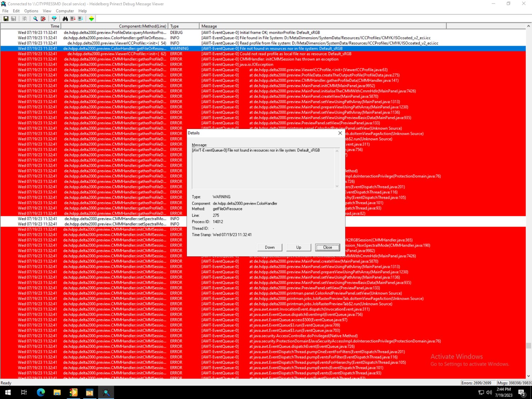Image resolution: width=532 pixels, height=399 pixels.
Task: Click the Message column header
Action: (323, 26)
